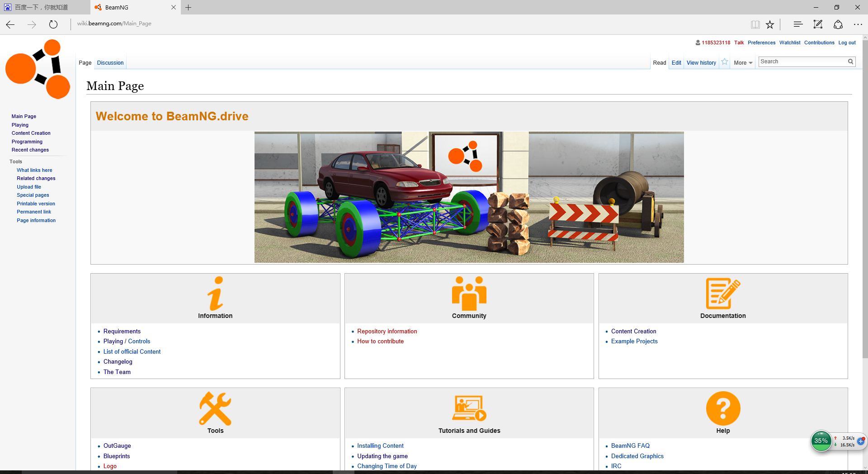This screenshot has width=868, height=474.
Task: Close the BeamNG tab
Action: pyautogui.click(x=174, y=7)
